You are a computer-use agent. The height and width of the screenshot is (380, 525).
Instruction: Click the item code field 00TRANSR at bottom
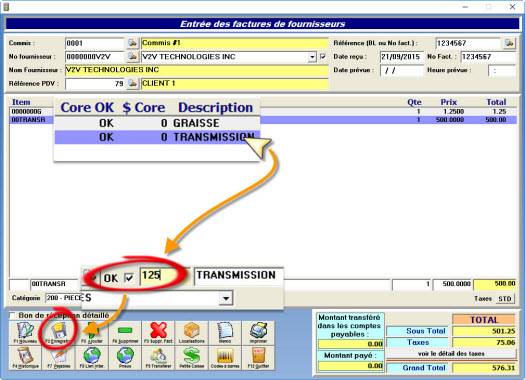point(54,284)
